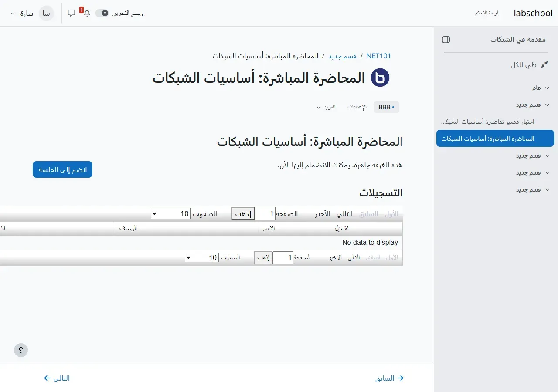The image size is (558, 392).
Task: Go to previous activity via السابق arrow link
Action: pyautogui.click(x=390, y=378)
